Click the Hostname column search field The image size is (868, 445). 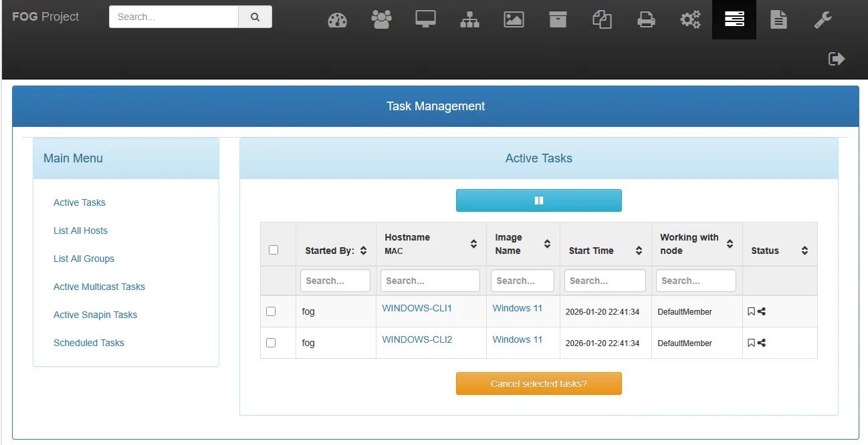[x=430, y=281]
